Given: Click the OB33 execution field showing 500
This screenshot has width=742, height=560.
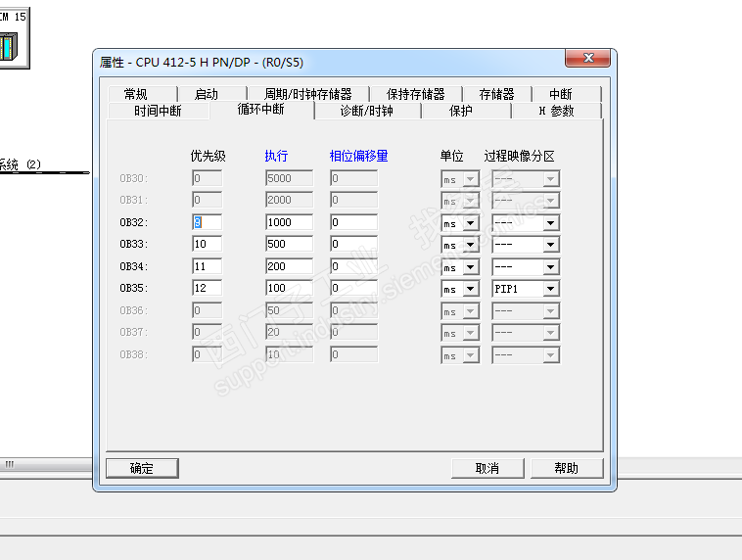Looking at the screenshot, I should [x=289, y=244].
